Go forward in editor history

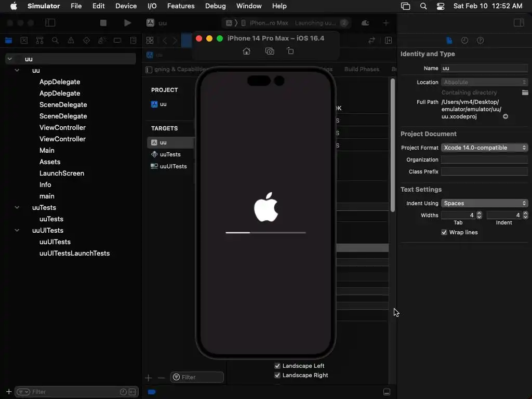(x=175, y=41)
